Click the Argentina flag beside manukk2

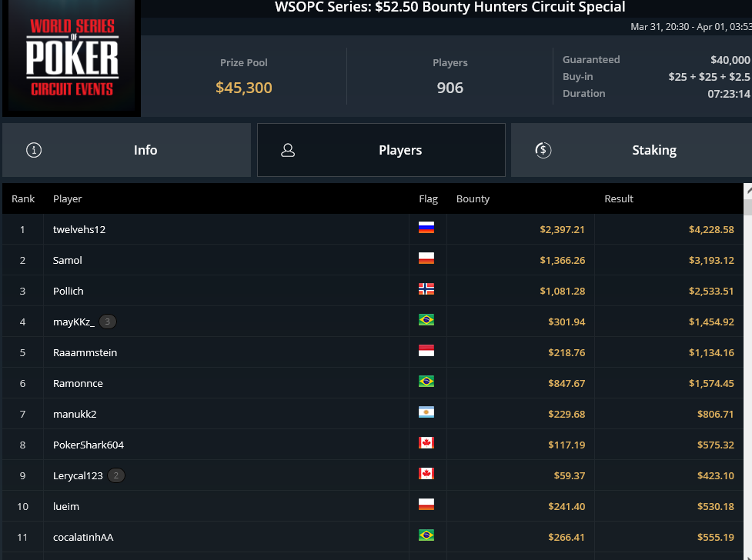click(x=426, y=412)
